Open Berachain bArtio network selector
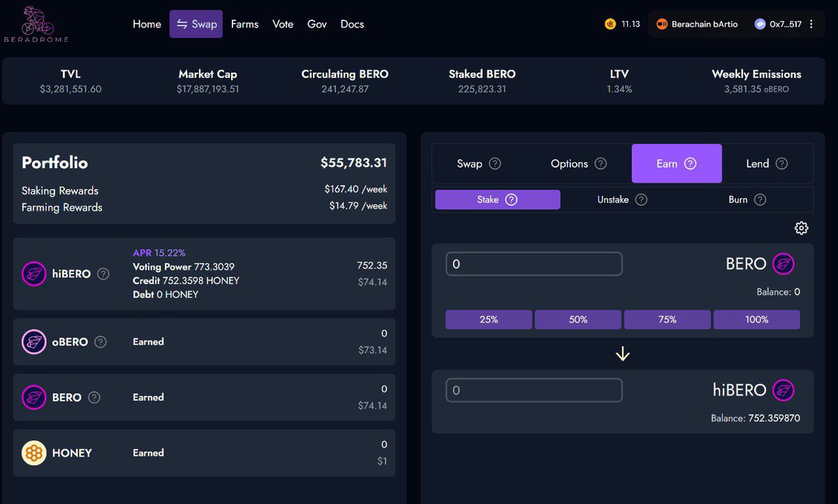The height and width of the screenshot is (504, 838). pyautogui.click(x=696, y=24)
